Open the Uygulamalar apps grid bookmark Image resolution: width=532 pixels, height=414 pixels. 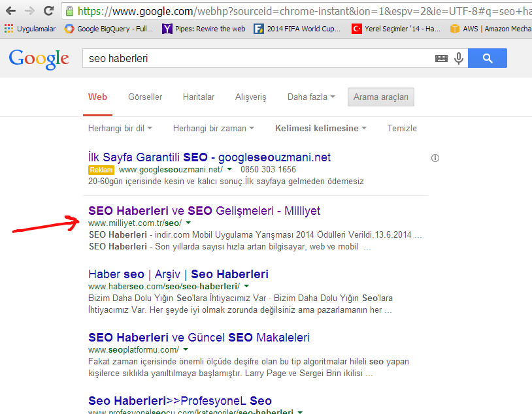tap(30, 29)
